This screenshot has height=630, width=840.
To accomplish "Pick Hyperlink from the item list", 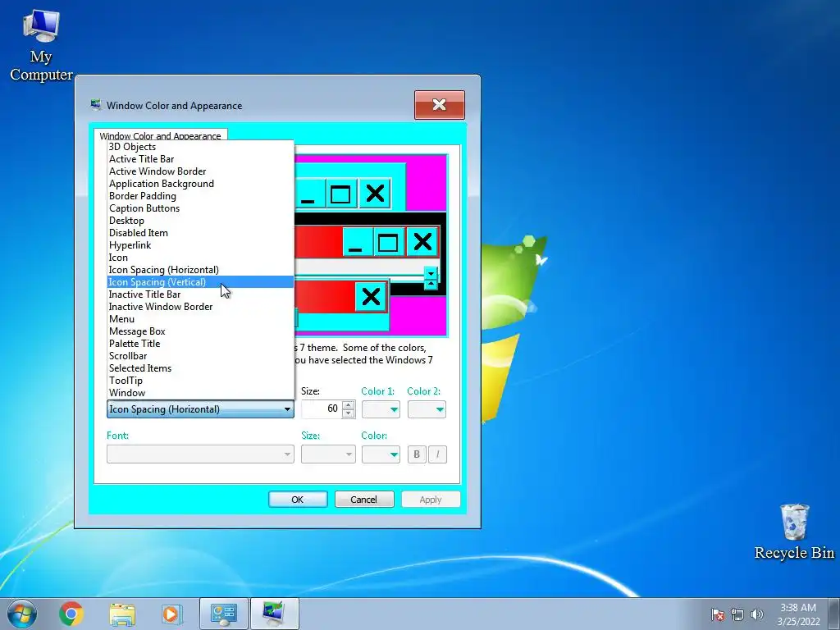I will coord(200,245).
